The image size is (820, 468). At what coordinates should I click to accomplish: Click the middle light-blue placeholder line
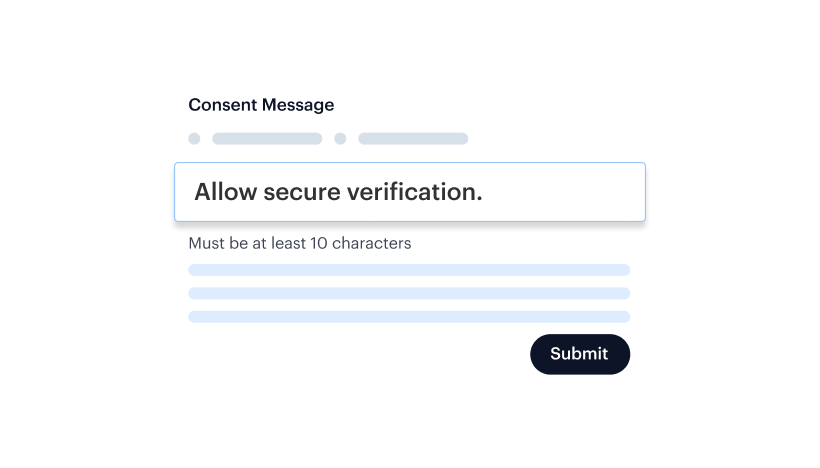pyautogui.click(x=409, y=293)
